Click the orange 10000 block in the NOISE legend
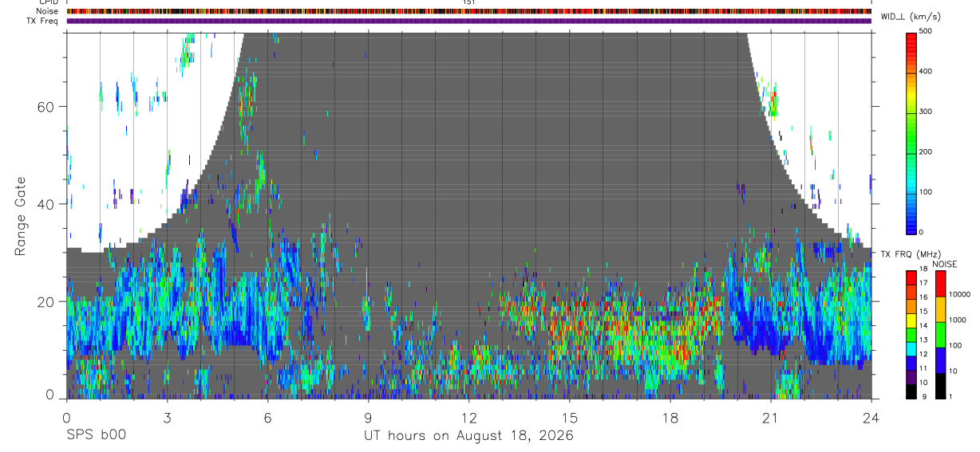This screenshot has height=452, width=980. [x=940, y=309]
